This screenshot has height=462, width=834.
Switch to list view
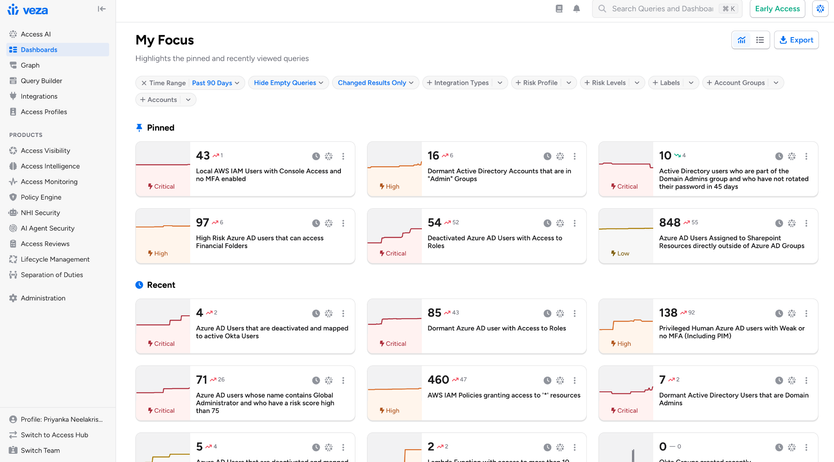coord(760,40)
